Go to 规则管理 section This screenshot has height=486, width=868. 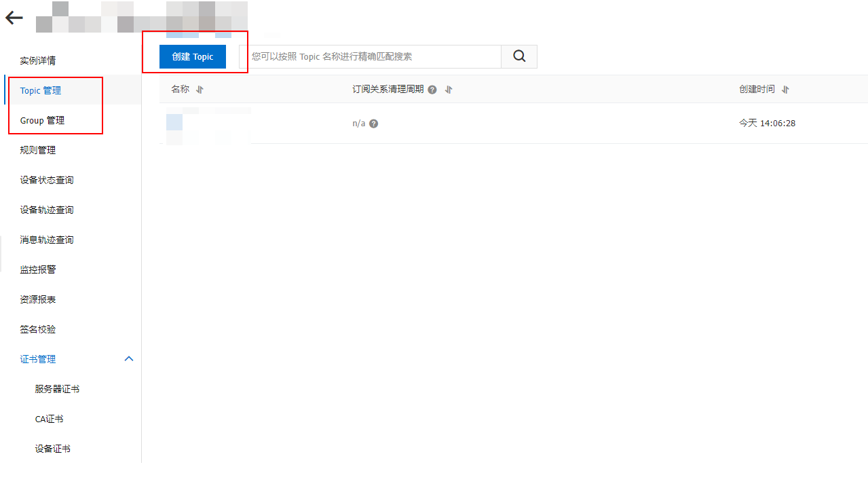[38, 150]
